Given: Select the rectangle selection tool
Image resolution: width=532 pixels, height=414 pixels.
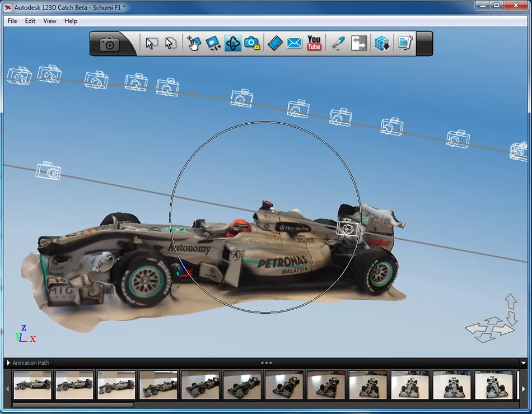Looking at the screenshot, I should click(152, 44).
